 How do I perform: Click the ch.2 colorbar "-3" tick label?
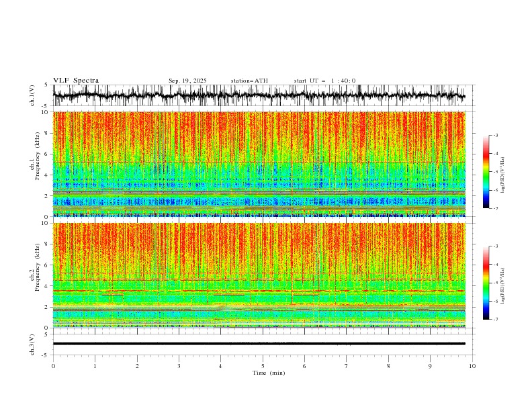pyautogui.click(x=495, y=246)
